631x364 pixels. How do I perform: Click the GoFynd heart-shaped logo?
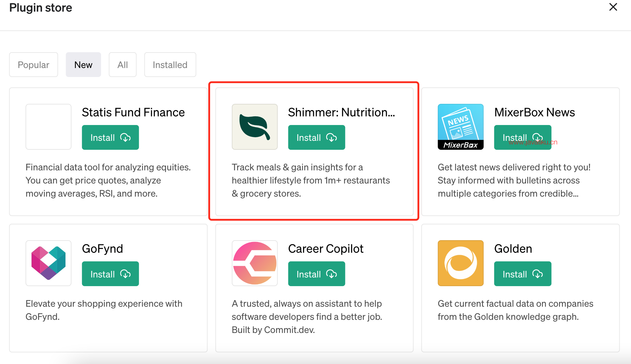48,263
